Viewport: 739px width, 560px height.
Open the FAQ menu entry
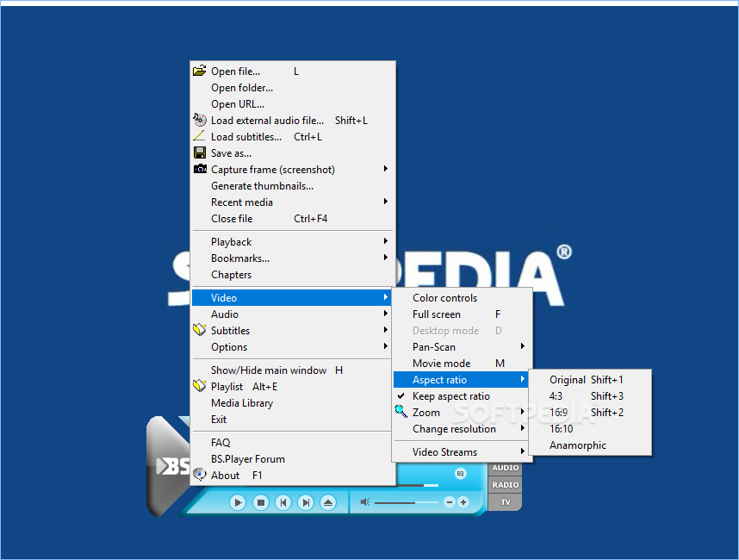pos(292,443)
